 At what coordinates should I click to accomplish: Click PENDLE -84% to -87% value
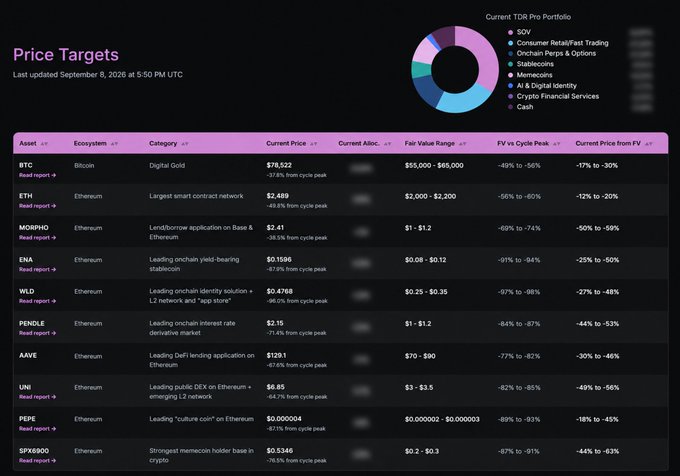[x=519, y=324]
